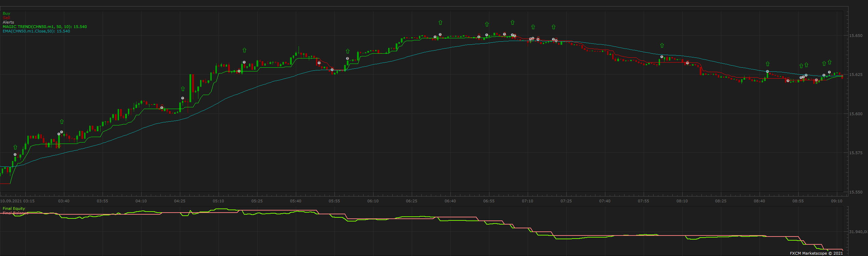The height and width of the screenshot is (256, 868).
Task: Click buy arrow between 07:55 and 08:10
Action: tap(662, 45)
